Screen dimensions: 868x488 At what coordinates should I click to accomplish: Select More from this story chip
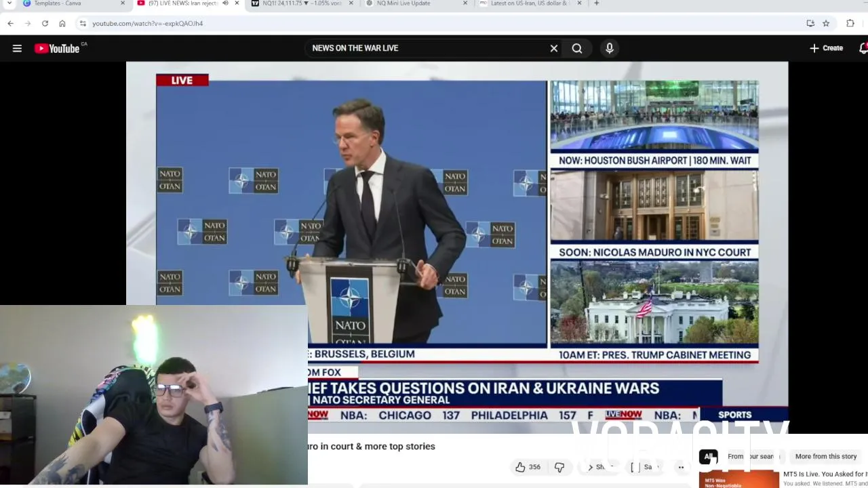[826, 457]
